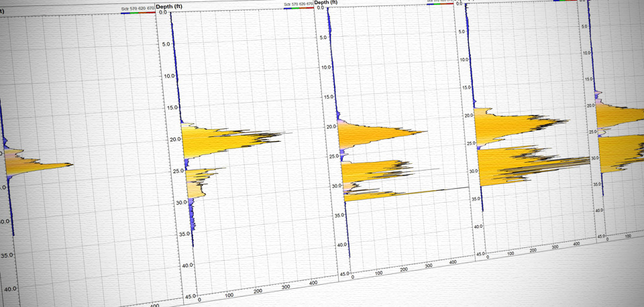
Task: Click the 45.0 depth tick on the rightmost chart
Action: pos(602,236)
